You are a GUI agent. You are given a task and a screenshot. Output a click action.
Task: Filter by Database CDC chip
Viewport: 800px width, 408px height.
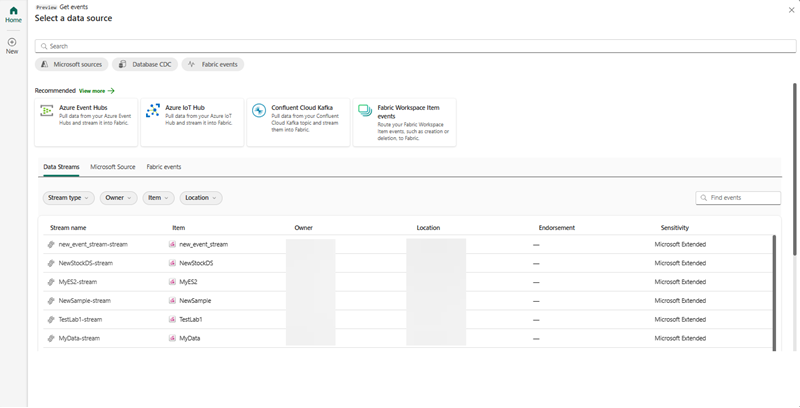tap(145, 64)
